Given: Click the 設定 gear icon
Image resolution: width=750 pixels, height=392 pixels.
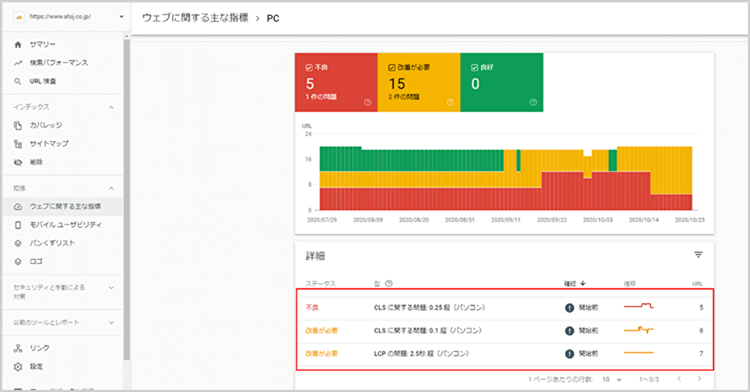Looking at the screenshot, I should (x=18, y=367).
